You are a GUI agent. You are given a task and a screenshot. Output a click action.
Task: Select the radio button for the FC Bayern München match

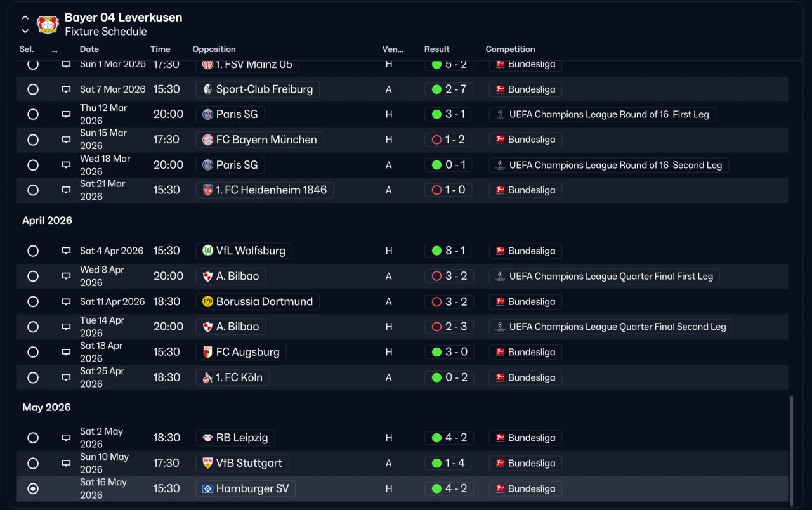click(x=33, y=140)
